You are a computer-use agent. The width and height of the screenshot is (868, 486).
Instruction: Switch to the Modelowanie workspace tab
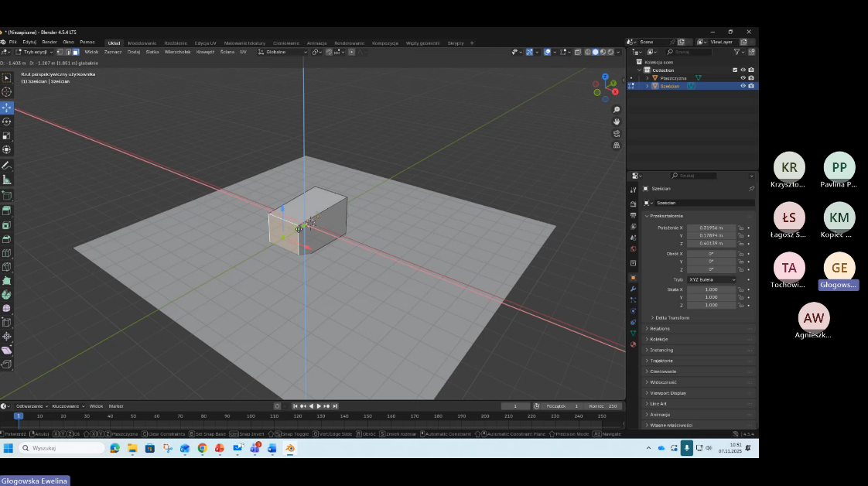[x=142, y=43]
